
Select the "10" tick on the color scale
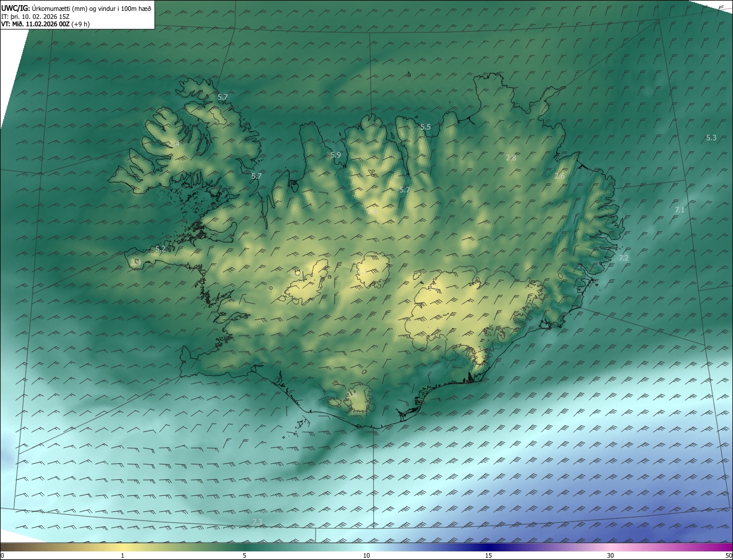click(x=366, y=555)
